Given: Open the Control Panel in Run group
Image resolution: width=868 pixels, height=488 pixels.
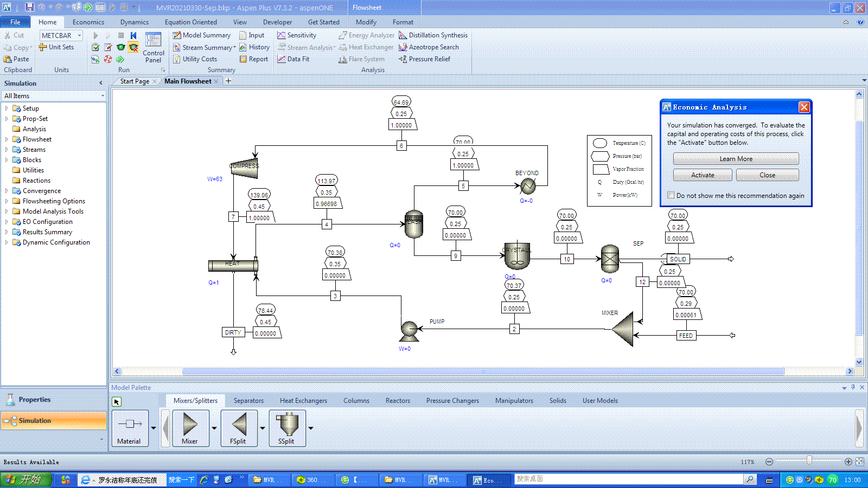Looking at the screenshot, I should pyautogui.click(x=154, y=48).
